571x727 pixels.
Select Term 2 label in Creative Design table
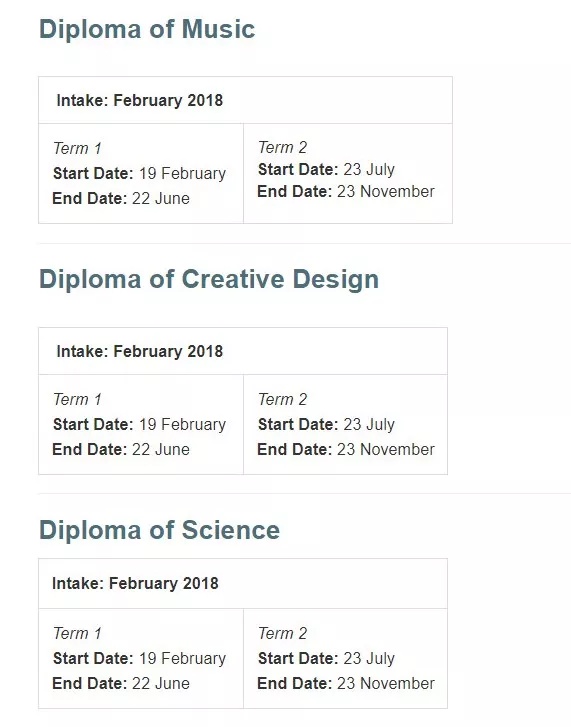click(282, 399)
